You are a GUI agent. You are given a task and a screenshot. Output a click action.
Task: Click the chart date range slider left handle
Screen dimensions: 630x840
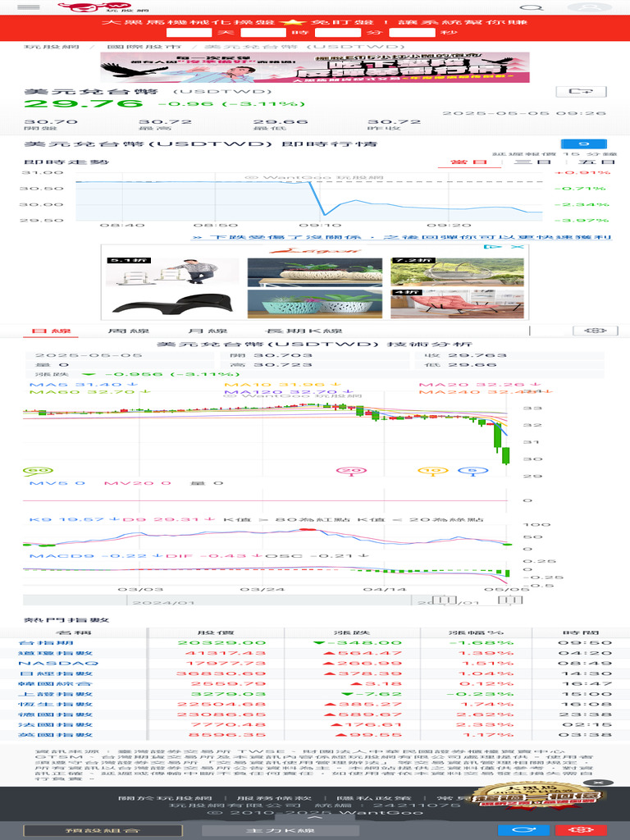pos(444,600)
